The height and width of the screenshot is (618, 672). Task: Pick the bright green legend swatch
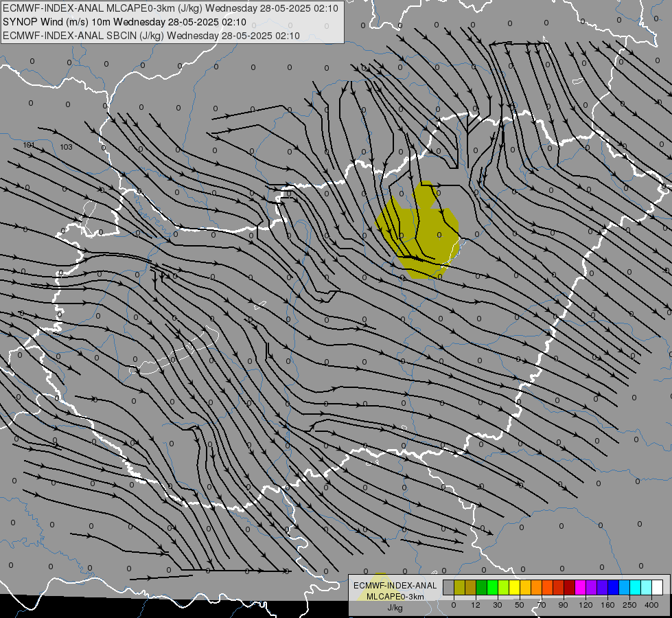pos(492,587)
